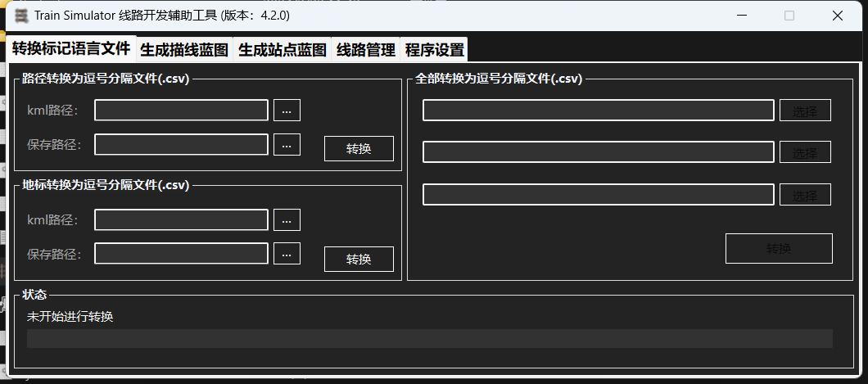Click the progress bar in 状态 section
This screenshot has width=868, height=384.
pyautogui.click(x=429, y=339)
